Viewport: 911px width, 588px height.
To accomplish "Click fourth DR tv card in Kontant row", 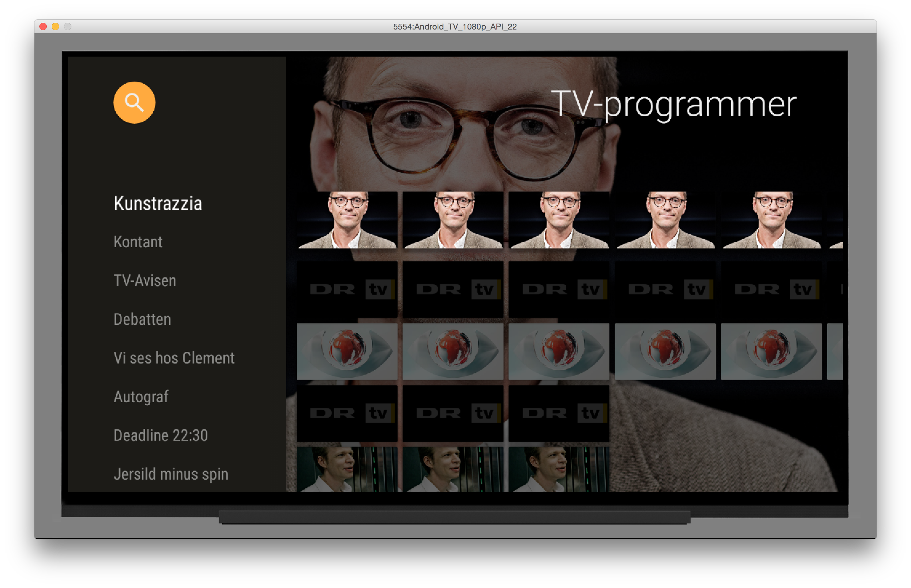I will pyautogui.click(x=665, y=289).
